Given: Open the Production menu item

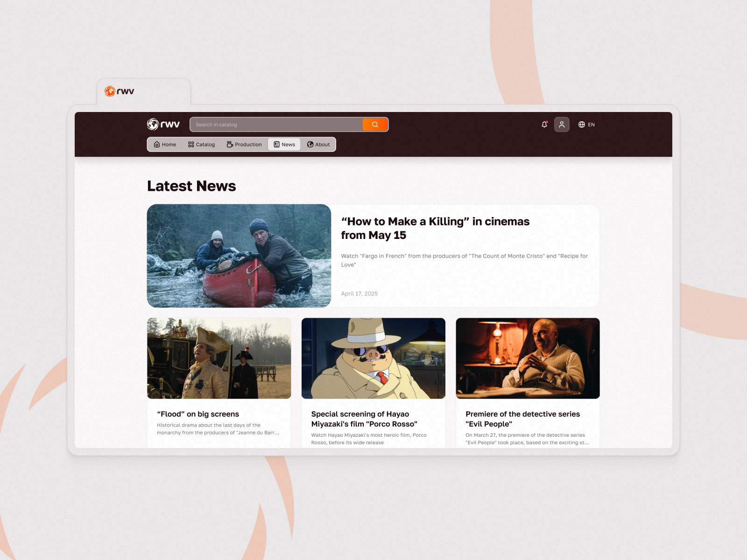Looking at the screenshot, I should 244,145.
